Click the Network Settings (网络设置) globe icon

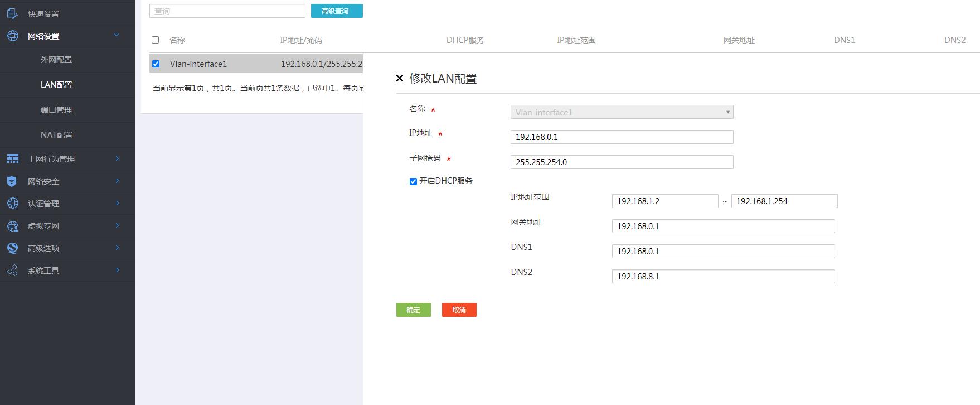click(x=13, y=36)
